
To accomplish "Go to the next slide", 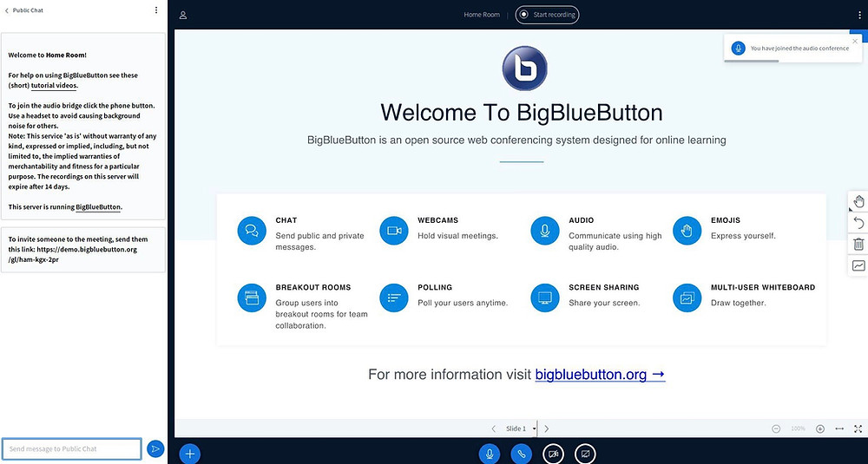I will pos(546,428).
